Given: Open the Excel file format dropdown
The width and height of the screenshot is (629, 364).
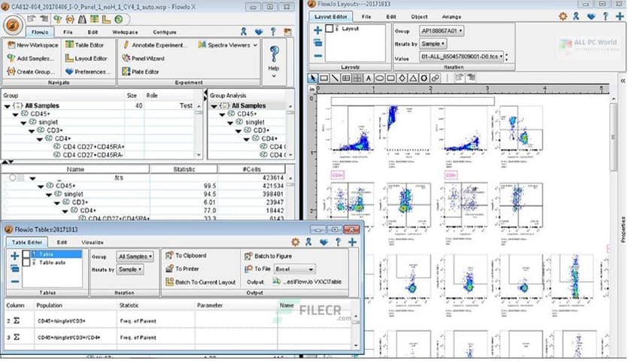Looking at the screenshot, I should tap(295, 268).
